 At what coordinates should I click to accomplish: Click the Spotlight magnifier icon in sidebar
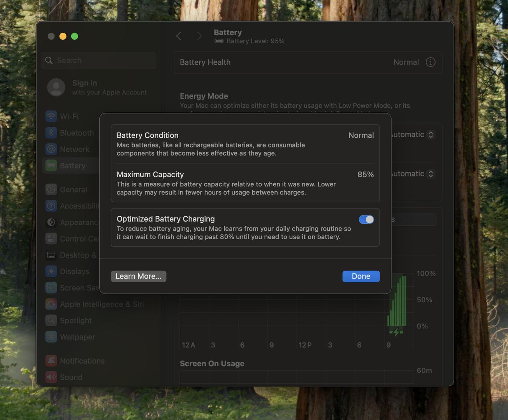pyautogui.click(x=51, y=320)
